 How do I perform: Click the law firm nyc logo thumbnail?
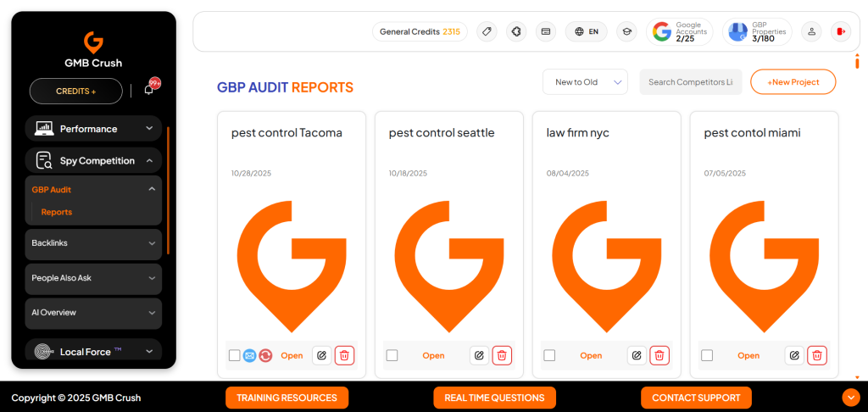[607, 266]
